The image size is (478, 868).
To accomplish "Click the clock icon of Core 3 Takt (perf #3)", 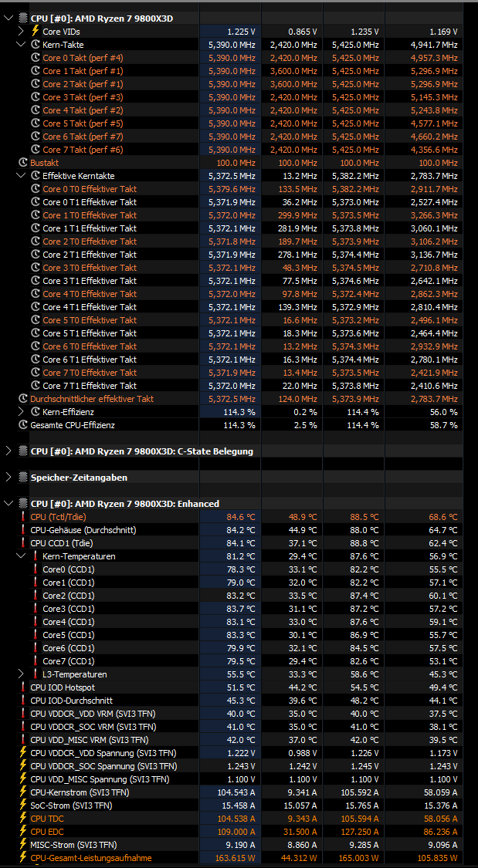I will (36, 97).
